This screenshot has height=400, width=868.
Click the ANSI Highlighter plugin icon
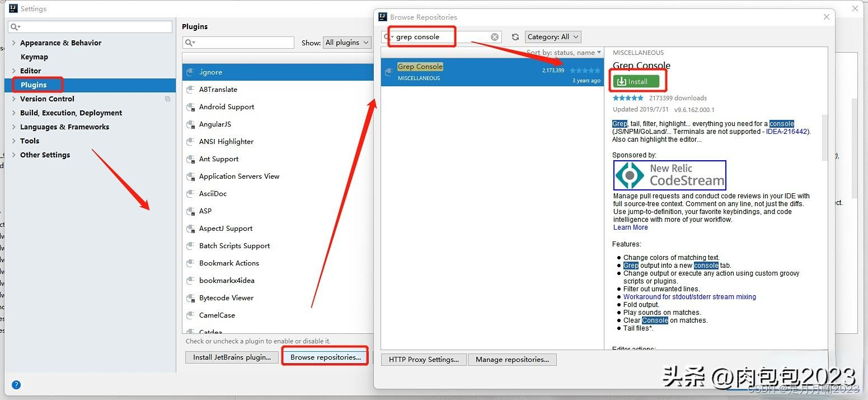pyautogui.click(x=190, y=142)
